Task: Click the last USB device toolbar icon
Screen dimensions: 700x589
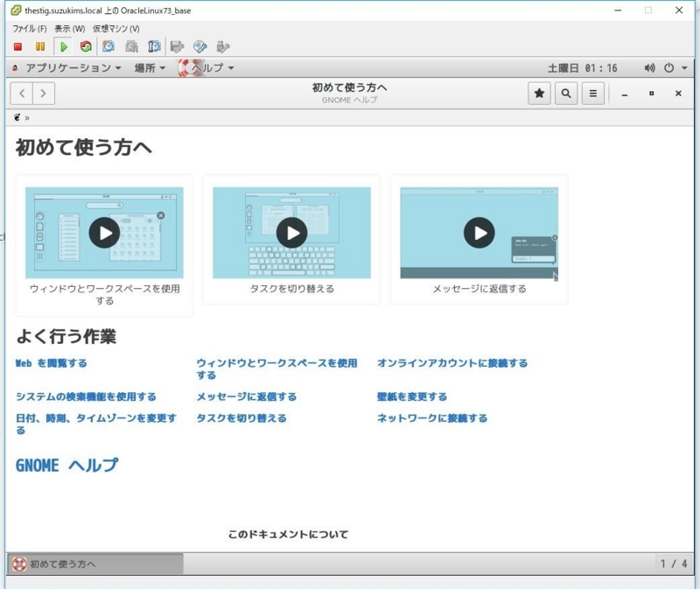Action: coord(223,46)
